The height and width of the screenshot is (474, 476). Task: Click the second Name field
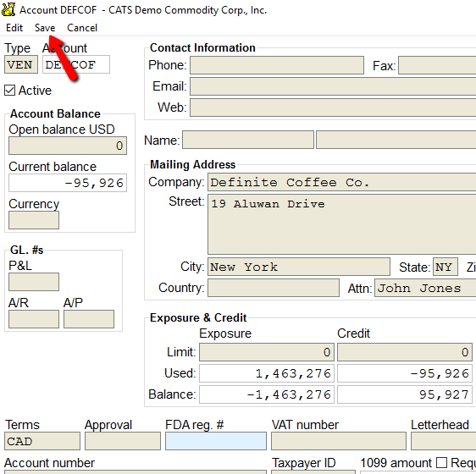[x=396, y=140]
